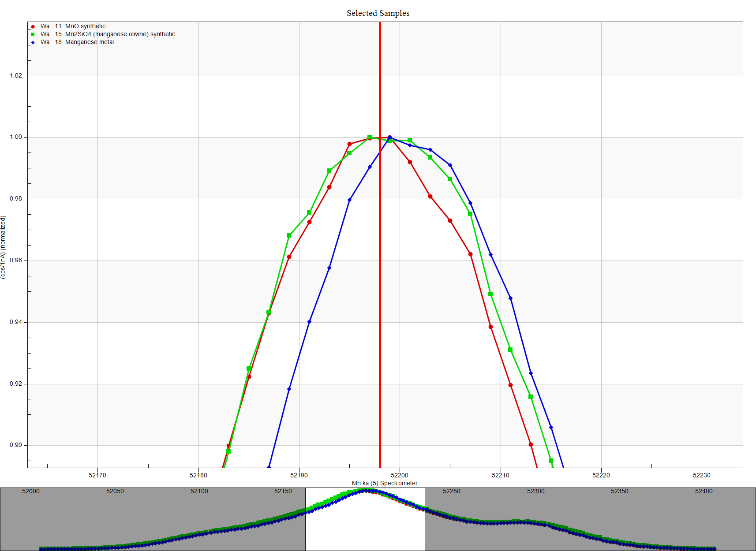Select the "Manganese metal" legend label
The height and width of the screenshot is (551, 756).
(90, 42)
